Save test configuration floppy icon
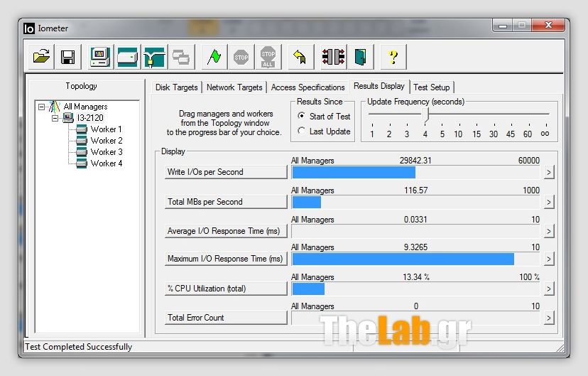The height and width of the screenshot is (376, 588). (x=68, y=57)
